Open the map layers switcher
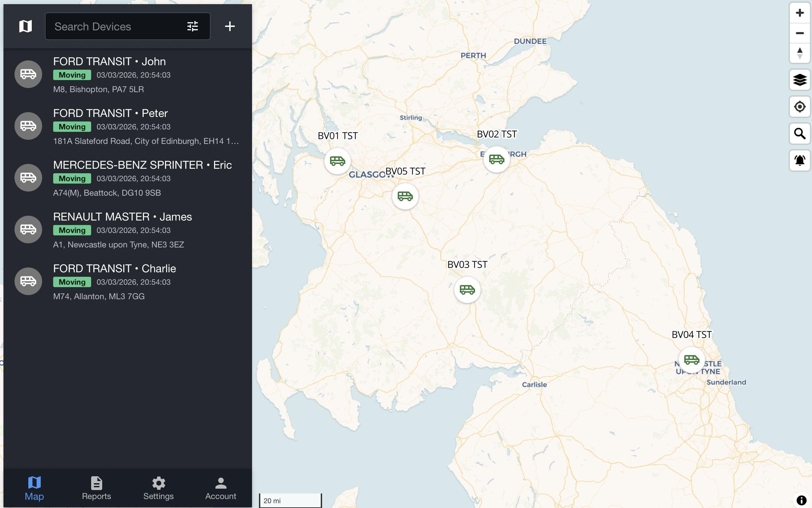This screenshot has width=812, height=508. 800,80
